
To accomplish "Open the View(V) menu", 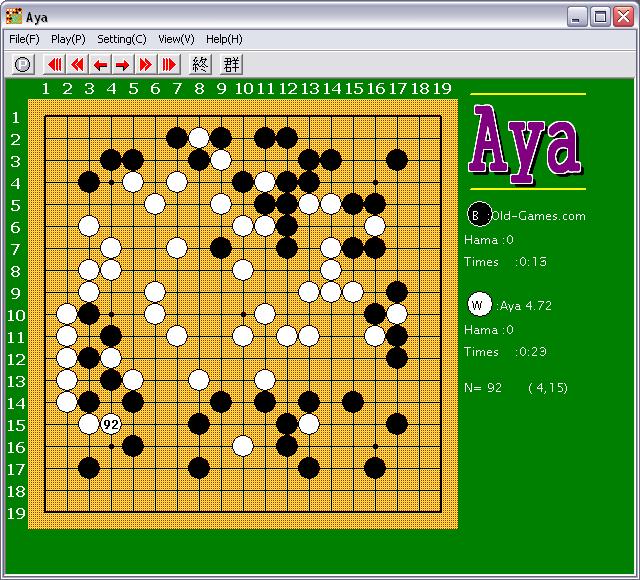I will tap(176, 39).
